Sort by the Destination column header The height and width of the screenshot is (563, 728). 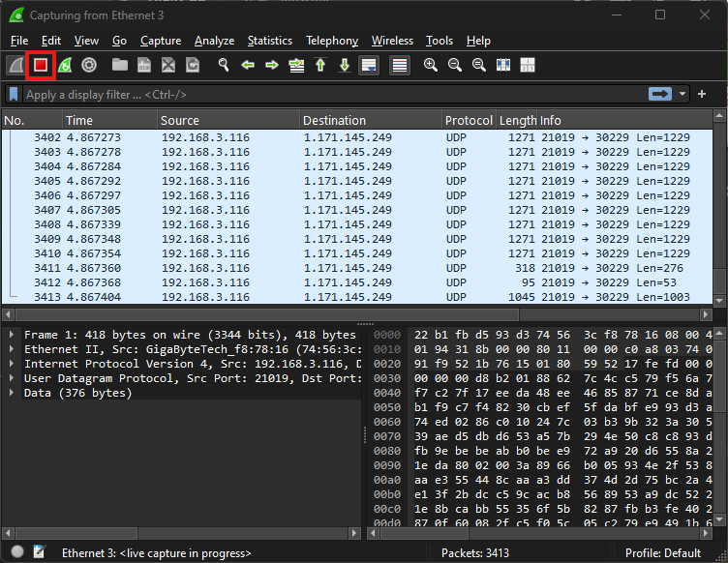[x=371, y=121]
